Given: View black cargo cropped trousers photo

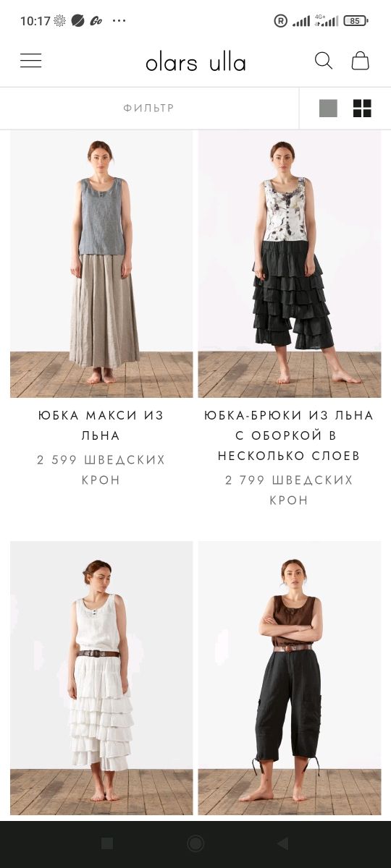Looking at the screenshot, I should tap(290, 678).
